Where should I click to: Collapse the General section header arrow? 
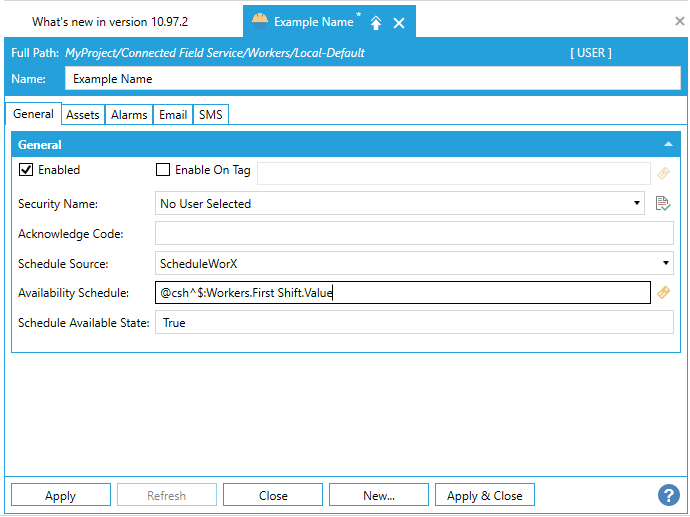pos(668,145)
